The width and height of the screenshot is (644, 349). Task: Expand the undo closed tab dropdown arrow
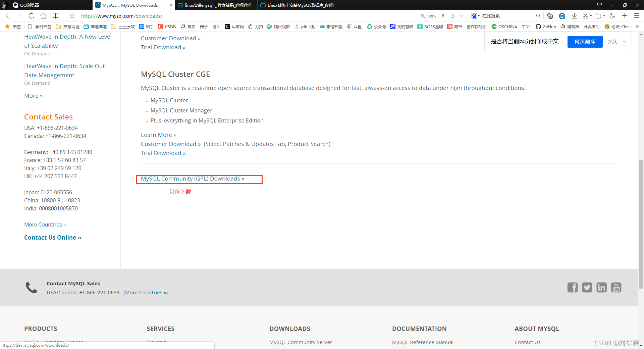point(604,16)
